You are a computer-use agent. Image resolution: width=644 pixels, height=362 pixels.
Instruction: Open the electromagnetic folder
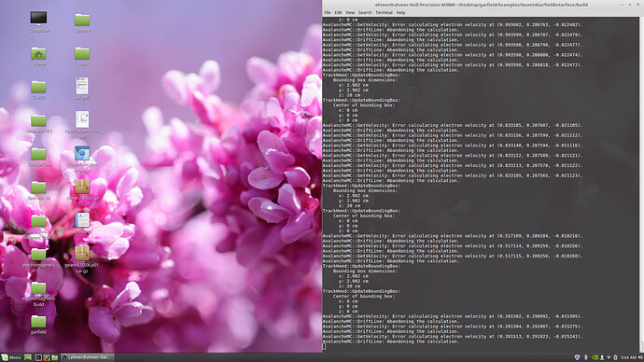pos(38,258)
